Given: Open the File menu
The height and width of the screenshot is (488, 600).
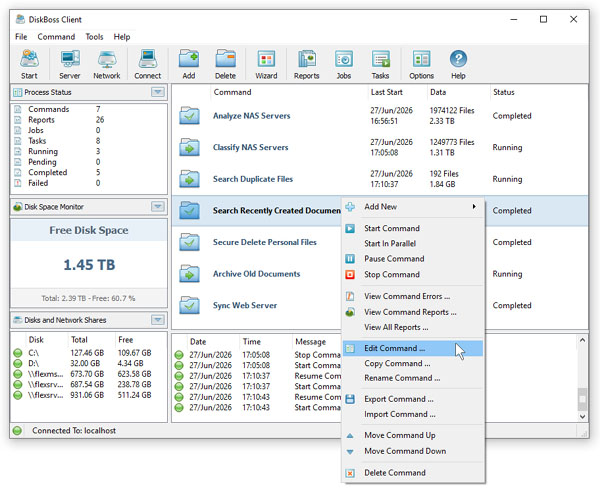Looking at the screenshot, I should point(21,37).
